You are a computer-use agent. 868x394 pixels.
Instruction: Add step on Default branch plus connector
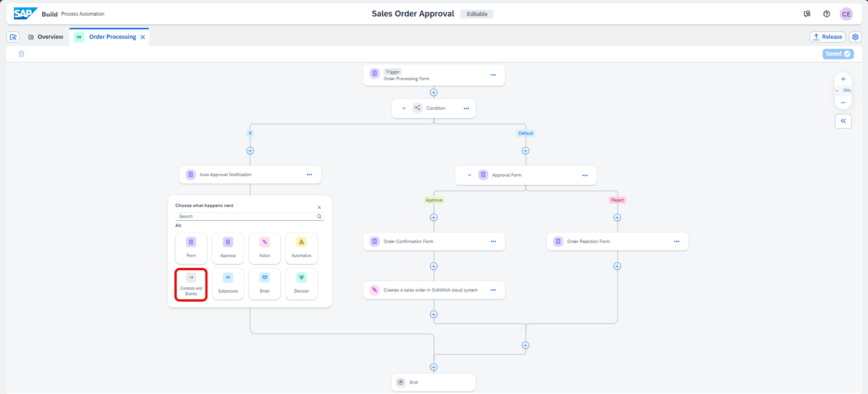click(526, 150)
